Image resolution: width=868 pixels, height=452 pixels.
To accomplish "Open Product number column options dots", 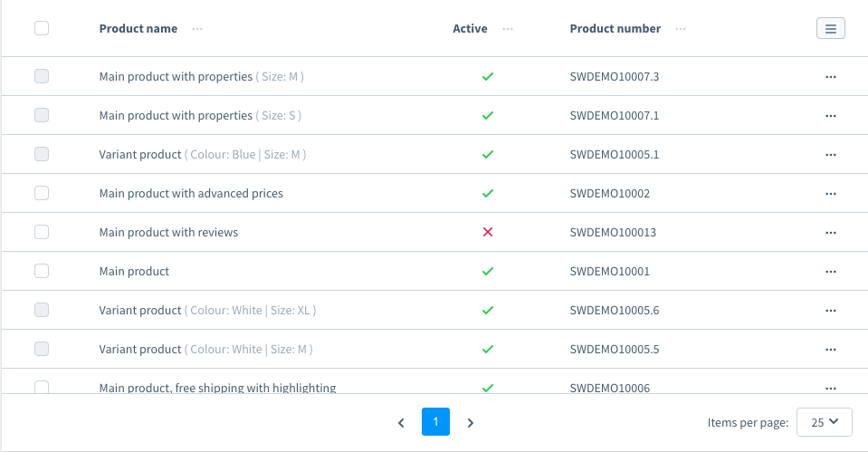I will 681,29.
